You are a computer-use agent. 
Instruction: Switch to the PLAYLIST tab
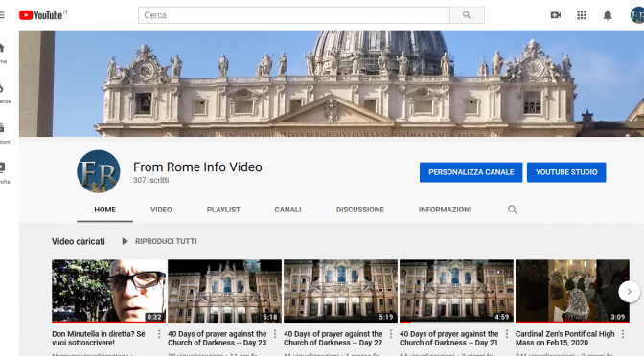point(223,210)
